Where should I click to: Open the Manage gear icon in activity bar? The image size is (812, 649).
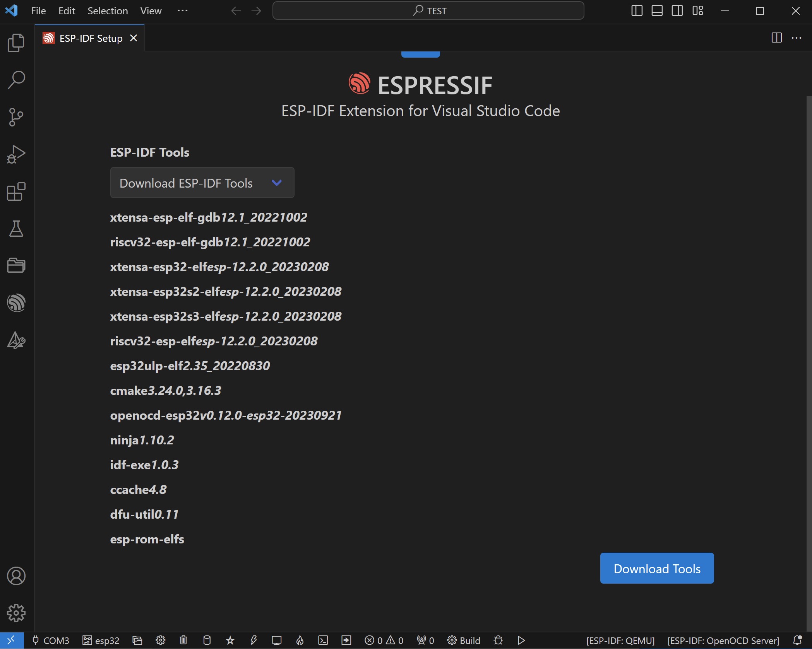point(16,613)
